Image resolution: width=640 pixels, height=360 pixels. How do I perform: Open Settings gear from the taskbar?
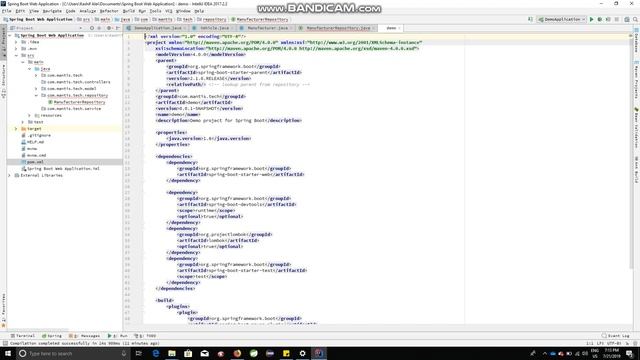point(302,353)
